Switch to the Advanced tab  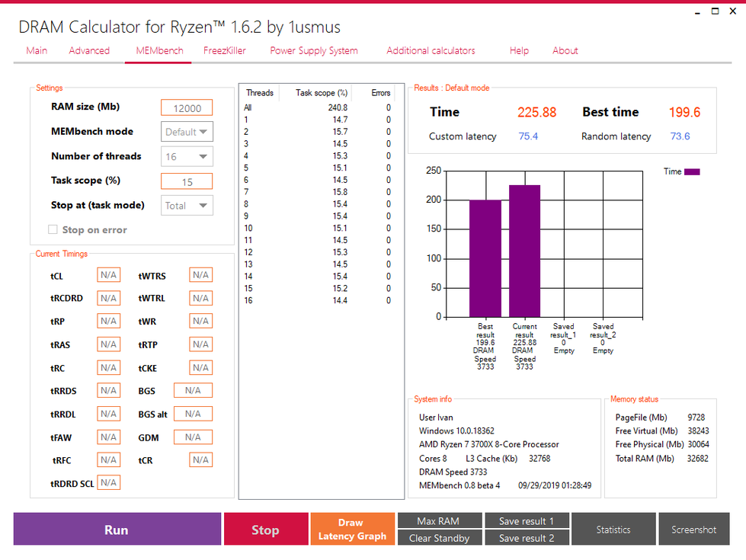click(89, 51)
